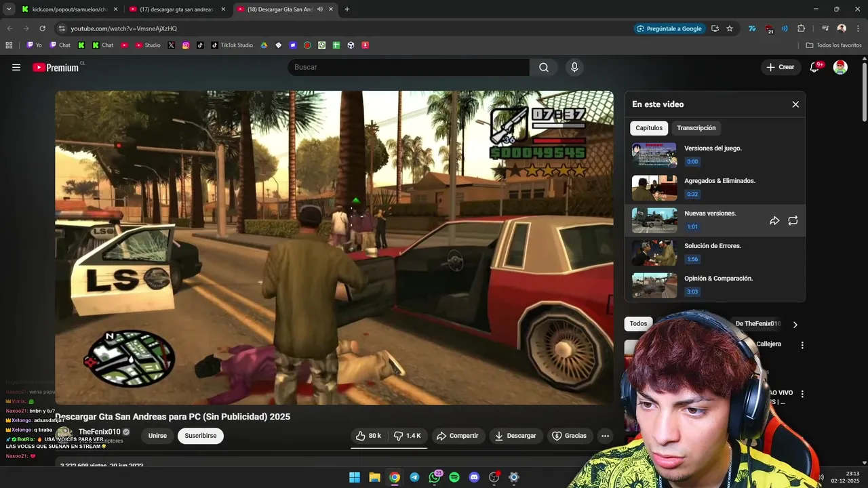Click the Crear button
The width and height of the screenshot is (868, 488).
(x=781, y=67)
